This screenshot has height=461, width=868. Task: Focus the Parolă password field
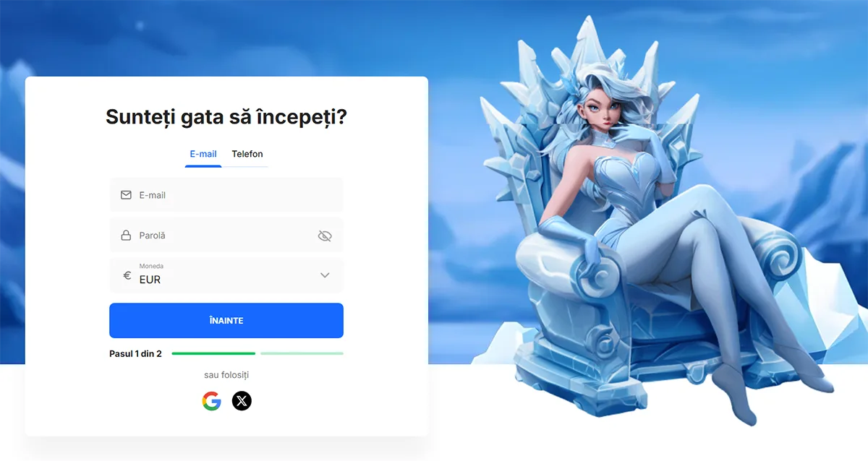[x=226, y=236]
